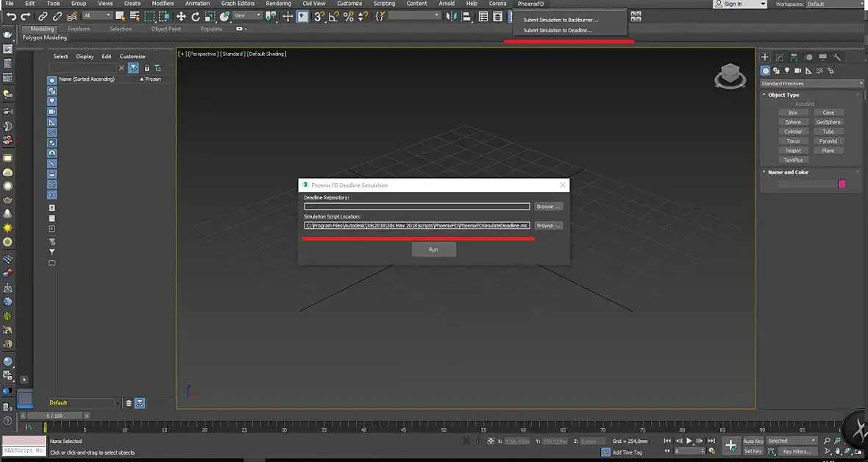The height and width of the screenshot is (462, 868).
Task: Open the Sign In dropdown
Action: [x=740, y=4]
